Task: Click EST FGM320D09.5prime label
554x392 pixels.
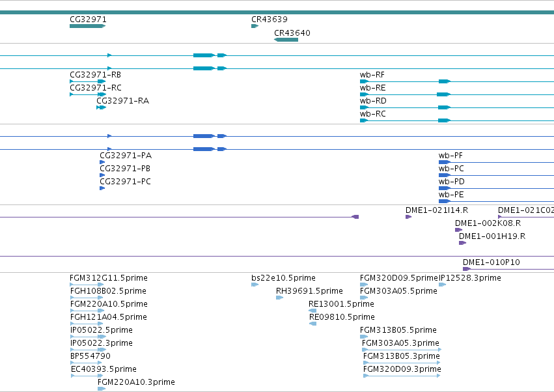Action: click(x=398, y=278)
